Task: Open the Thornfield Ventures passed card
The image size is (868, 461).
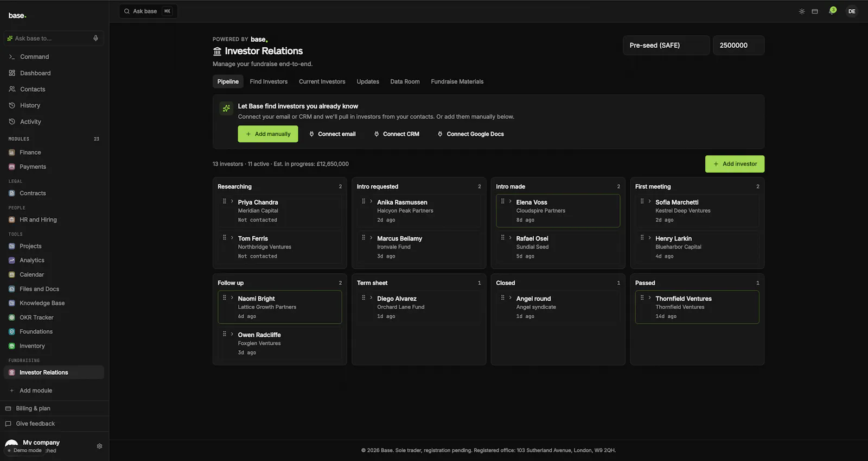Action: (697, 307)
